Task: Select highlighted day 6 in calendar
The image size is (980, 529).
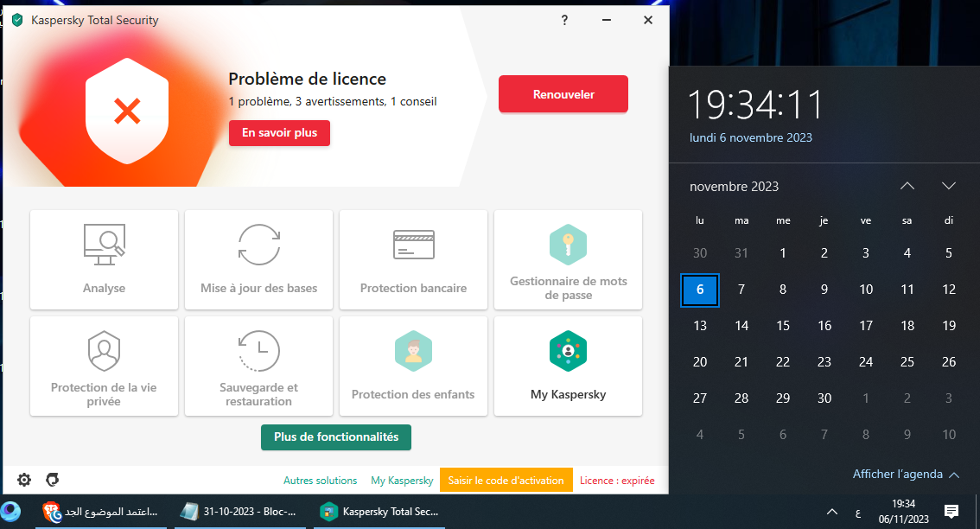Action: click(700, 290)
